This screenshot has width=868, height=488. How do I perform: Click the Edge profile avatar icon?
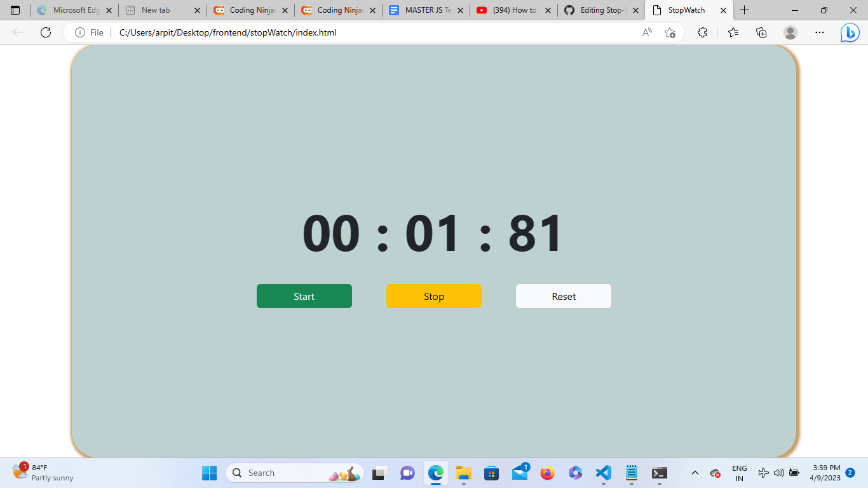790,32
